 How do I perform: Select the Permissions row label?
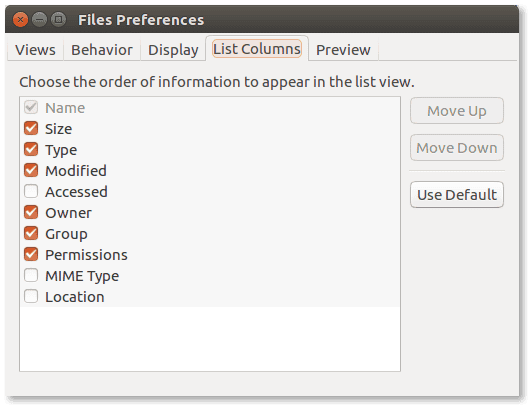tap(87, 255)
